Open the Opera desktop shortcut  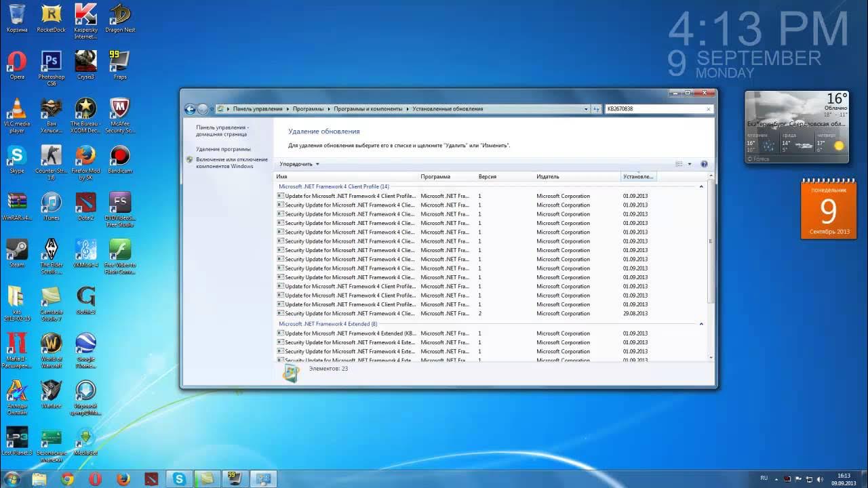[x=17, y=65]
